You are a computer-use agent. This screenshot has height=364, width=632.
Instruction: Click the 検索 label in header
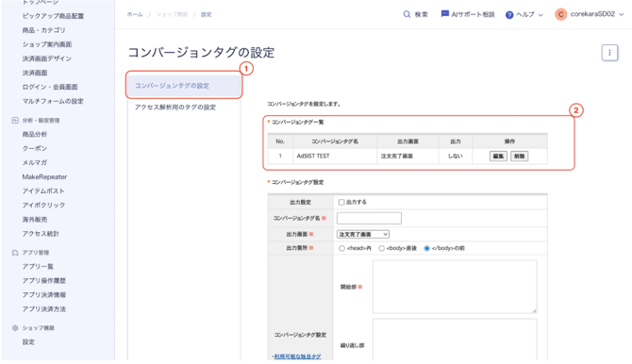point(422,14)
